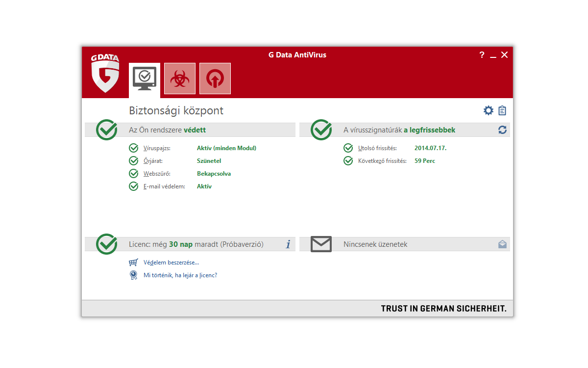Image resolution: width=588 pixels, height=368 pixels.
Task: Select the "Webszűrő:" label
Action: click(157, 174)
